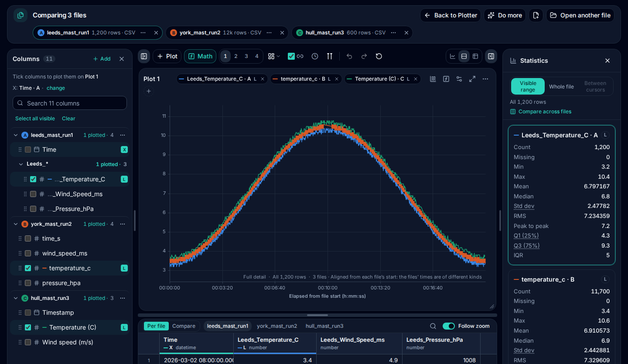
Task: Uncheck the Temperature (C) column checkbox
Action: (x=28, y=327)
